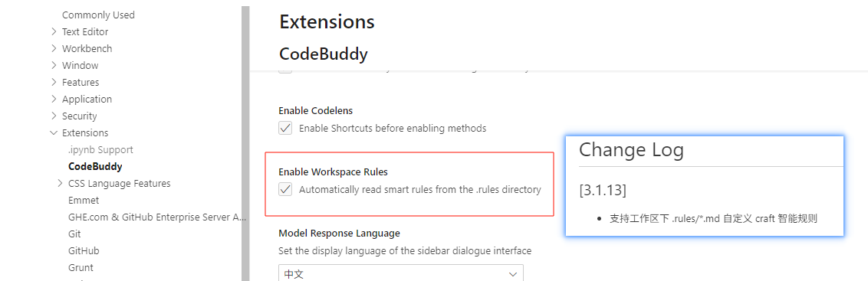The width and height of the screenshot is (868, 281).
Task: Select GitHub in the settings tree
Action: tap(84, 250)
